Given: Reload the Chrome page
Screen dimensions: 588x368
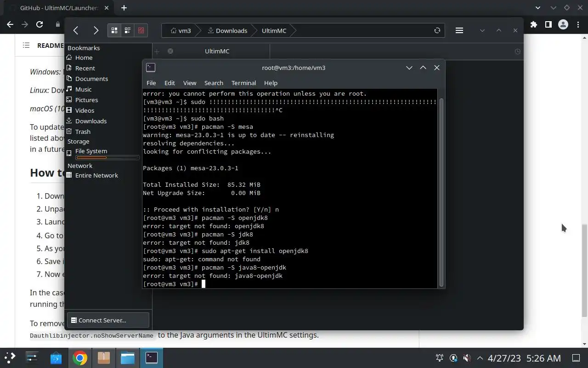Looking at the screenshot, I should tap(40, 24).
